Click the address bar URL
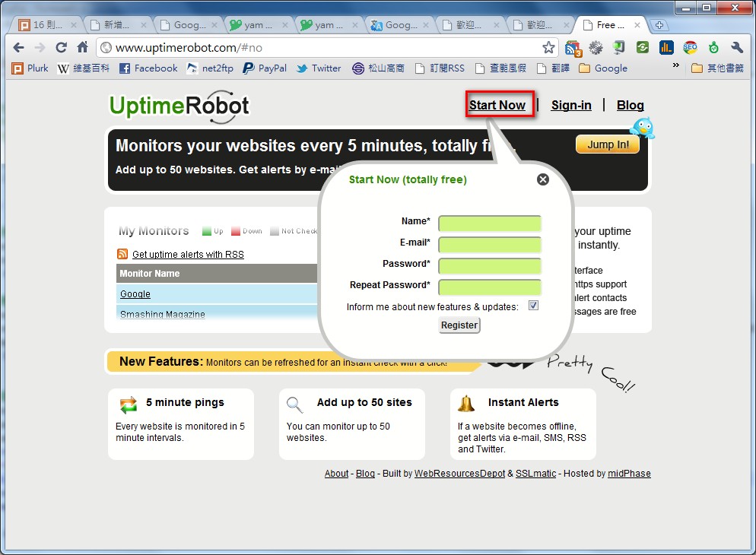This screenshot has height=555, width=756. (x=189, y=48)
